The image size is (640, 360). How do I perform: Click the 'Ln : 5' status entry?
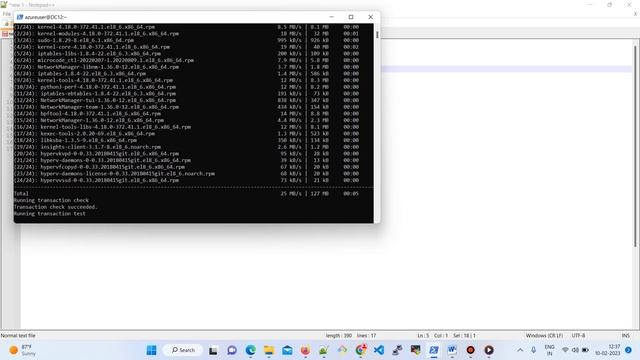(x=423, y=336)
